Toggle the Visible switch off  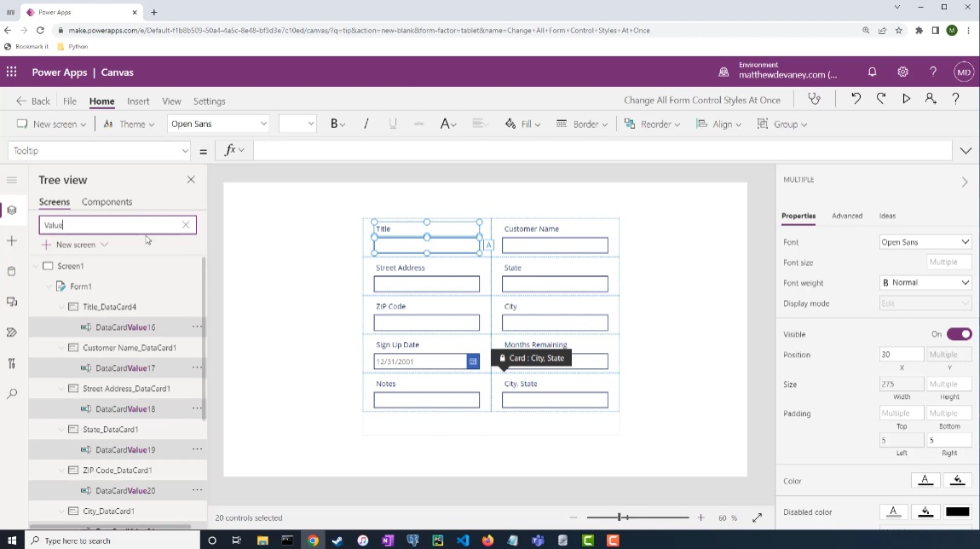point(959,334)
